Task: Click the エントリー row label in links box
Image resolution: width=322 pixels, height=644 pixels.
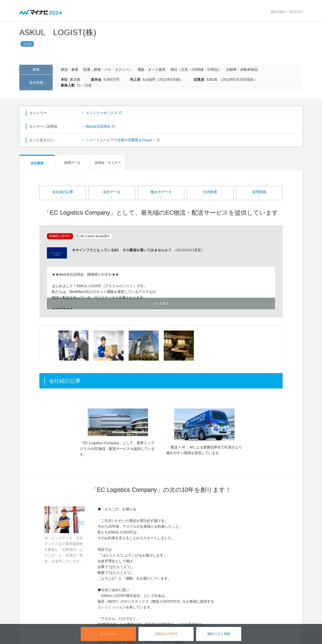Action: pyautogui.click(x=38, y=113)
